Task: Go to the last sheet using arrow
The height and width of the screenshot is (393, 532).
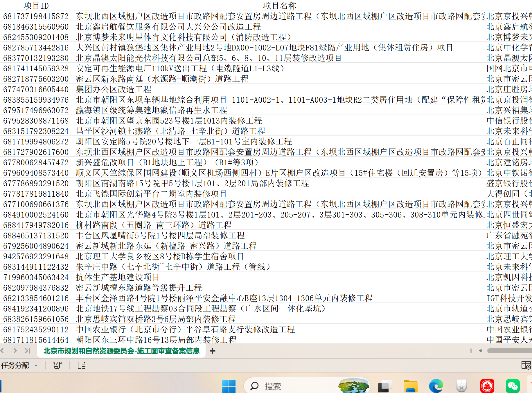Action: [x=28, y=351]
